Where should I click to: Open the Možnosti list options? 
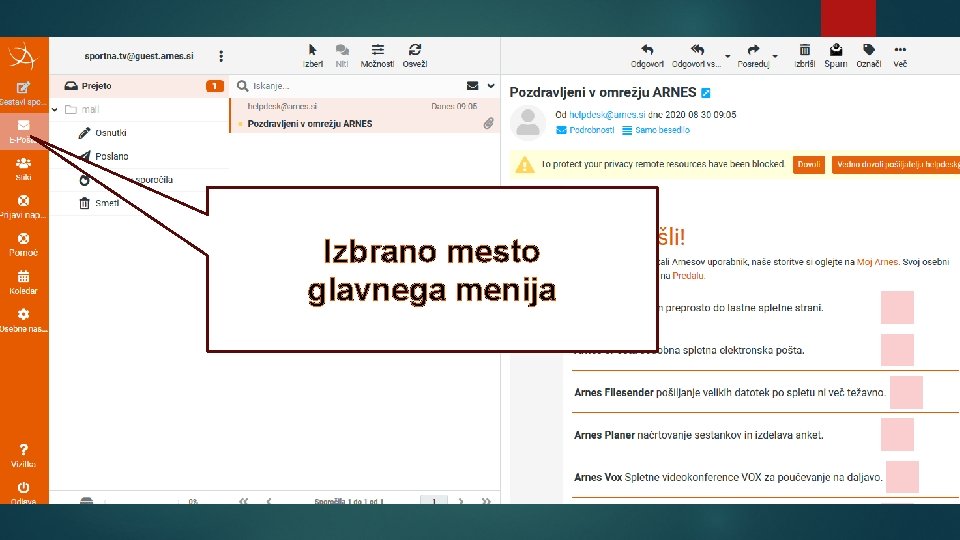377,56
